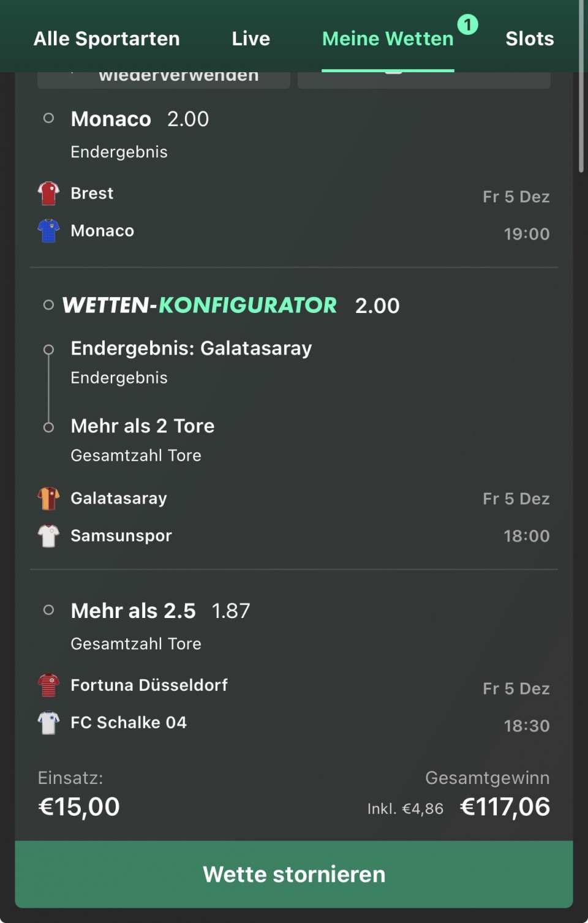Click the status circle beside Wetten-Konfigurator

pyautogui.click(x=49, y=305)
